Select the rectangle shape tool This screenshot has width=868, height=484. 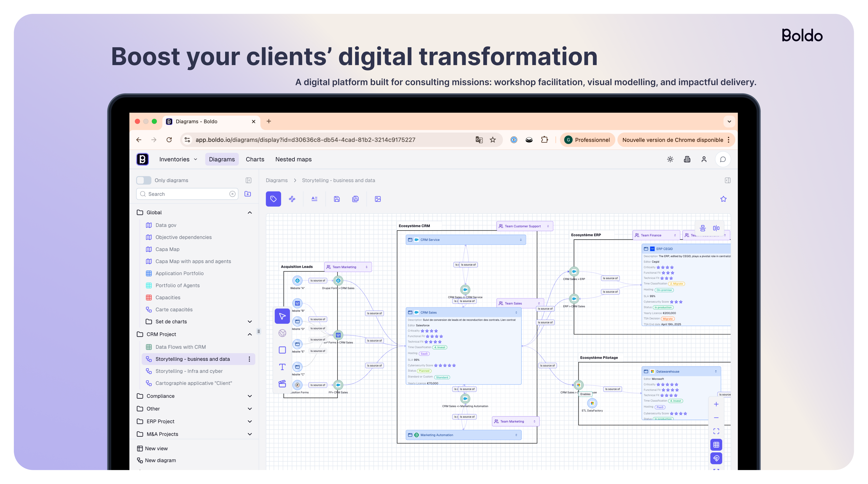(282, 350)
